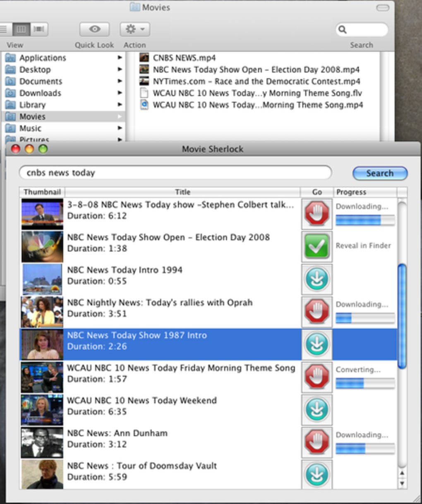This screenshot has width=422, height=504.
Task: Click the Library folder icon in Finder
Action: (10, 105)
